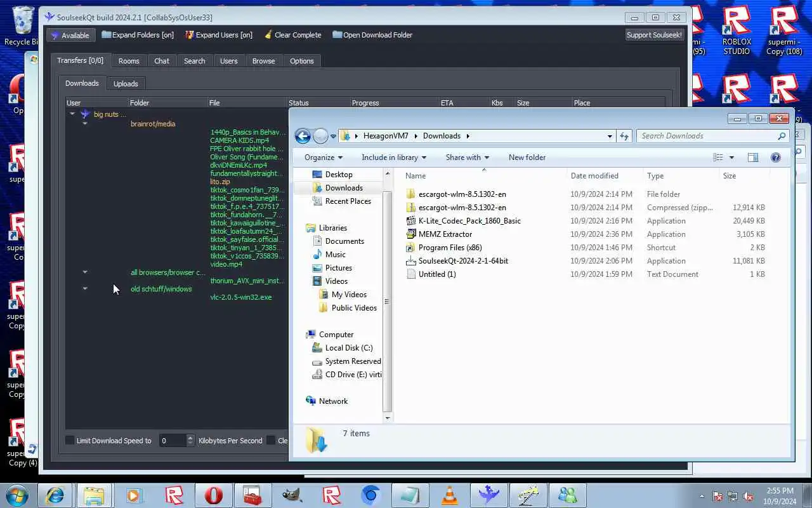Open the Recycle Bin desktop icon
The height and width of the screenshot is (508, 812).
click(x=23, y=25)
